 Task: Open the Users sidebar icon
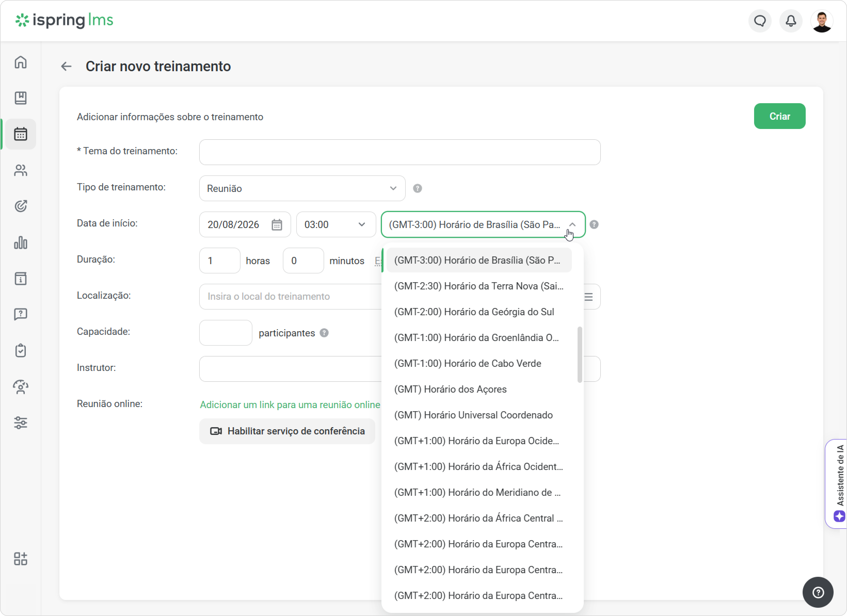[x=21, y=170]
